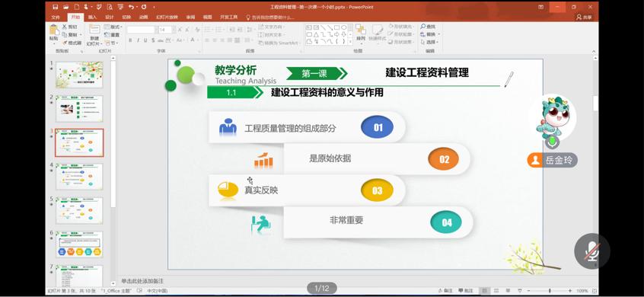
Task: Open 对齐文本 (Align Text) dropdown
Action: tap(271, 35)
